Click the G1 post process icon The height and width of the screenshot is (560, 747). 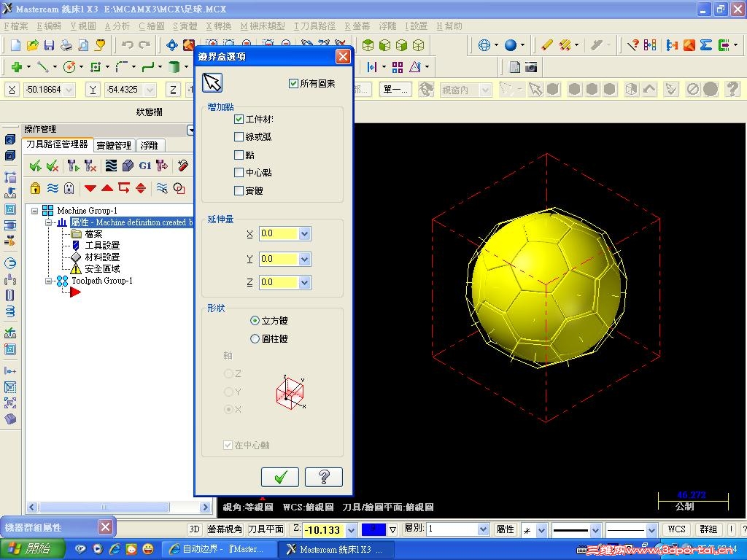[x=145, y=166]
